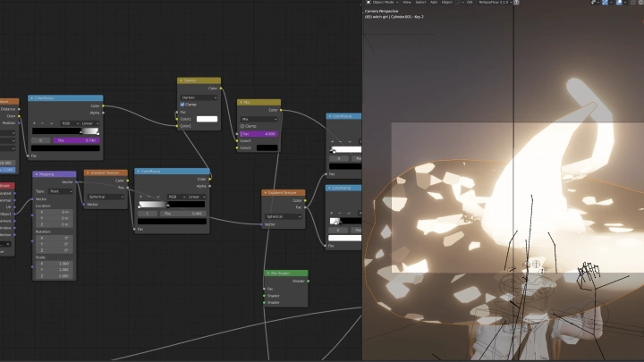Image resolution: width=644 pixels, height=362 pixels.
Task: Open the stop tools chevron in ColorRamp Pos 0.740
Action: [51, 123]
